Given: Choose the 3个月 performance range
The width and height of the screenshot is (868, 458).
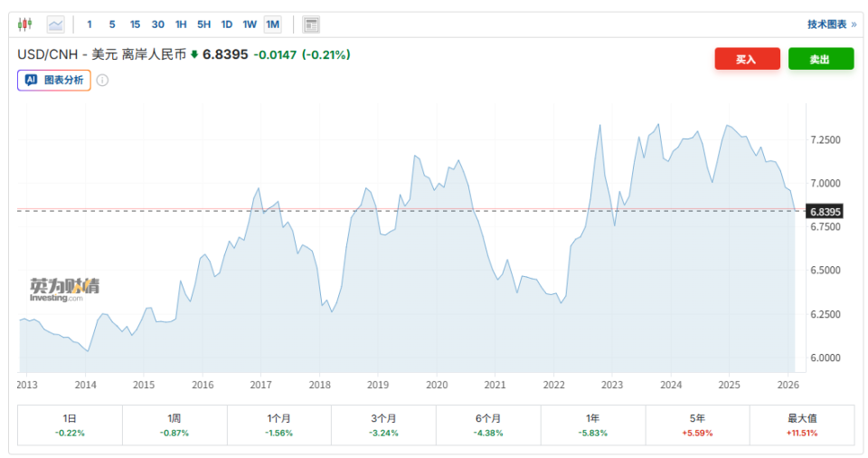Looking at the screenshot, I should pos(383,425).
